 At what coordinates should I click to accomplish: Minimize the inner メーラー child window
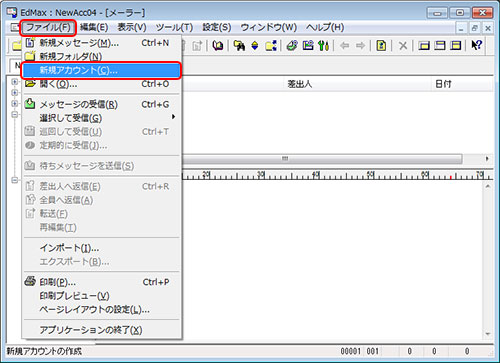tap(461, 28)
